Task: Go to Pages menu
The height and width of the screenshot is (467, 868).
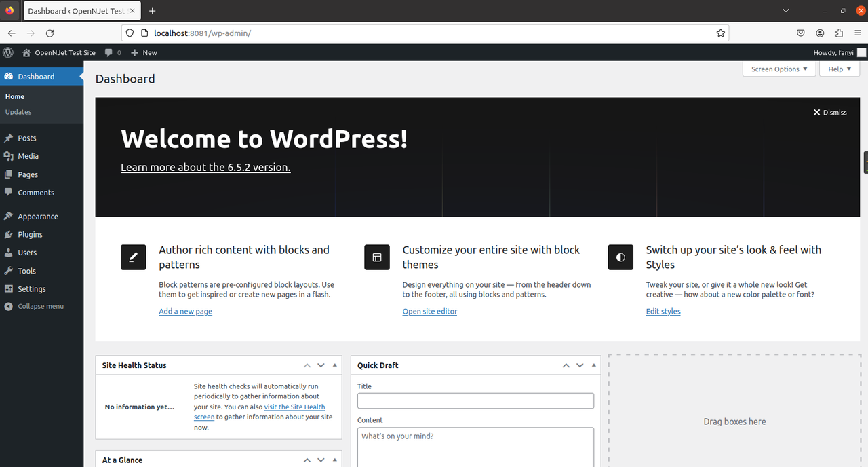Action: 41,174
